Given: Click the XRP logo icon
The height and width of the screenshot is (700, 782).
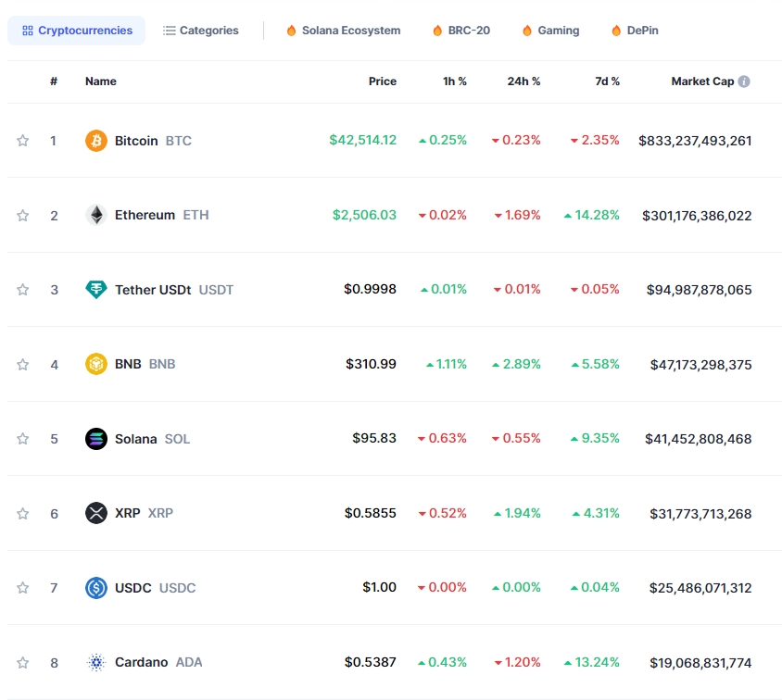Looking at the screenshot, I should click(96, 513).
